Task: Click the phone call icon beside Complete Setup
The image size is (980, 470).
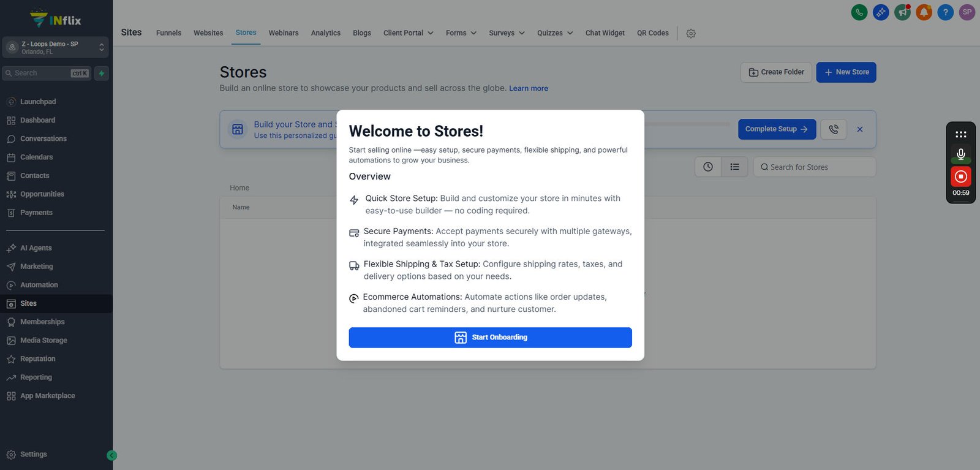Action: tap(834, 129)
